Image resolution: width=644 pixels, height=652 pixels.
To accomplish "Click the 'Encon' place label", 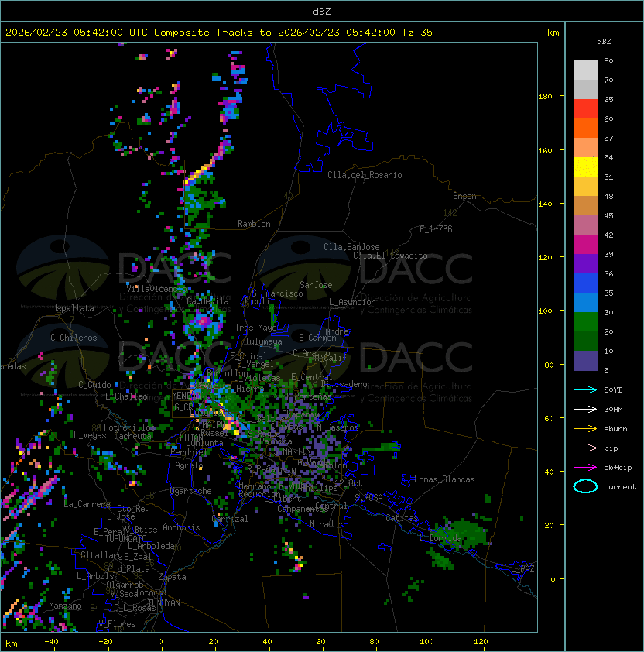I will pyautogui.click(x=464, y=196).
